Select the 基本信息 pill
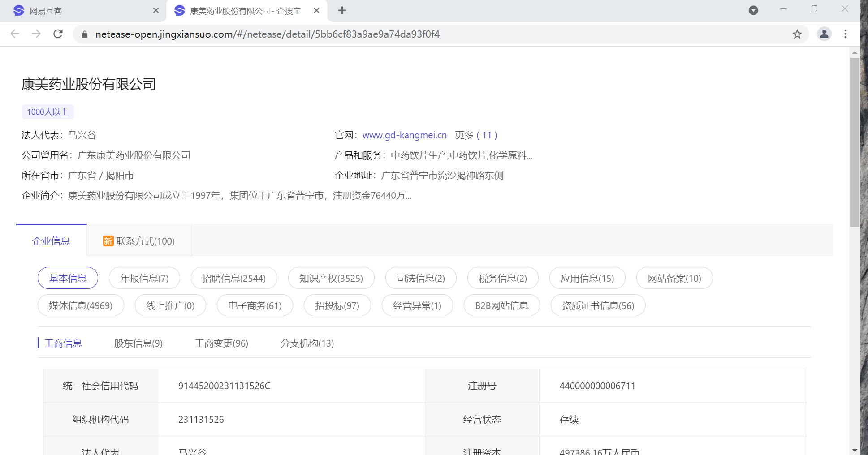This screenshot has width=868, height=455. [x=68, y=278]
